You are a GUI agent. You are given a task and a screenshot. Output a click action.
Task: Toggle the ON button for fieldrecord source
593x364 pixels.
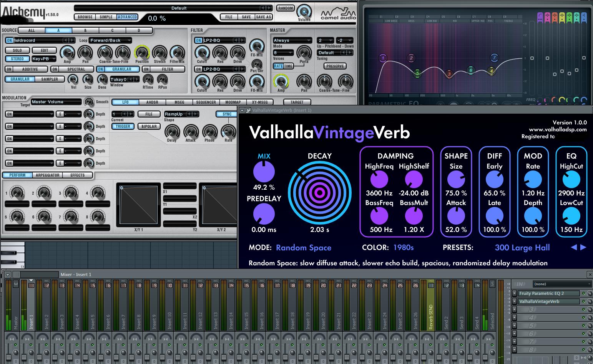point(9,40)
